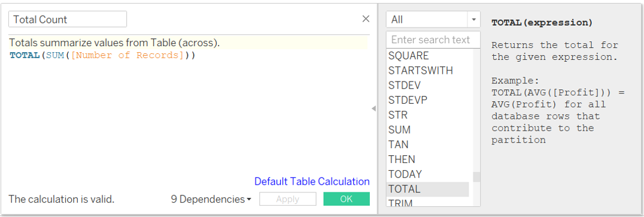Select SQUARE in the function list

pyautogui.click(x=427, y=56)
